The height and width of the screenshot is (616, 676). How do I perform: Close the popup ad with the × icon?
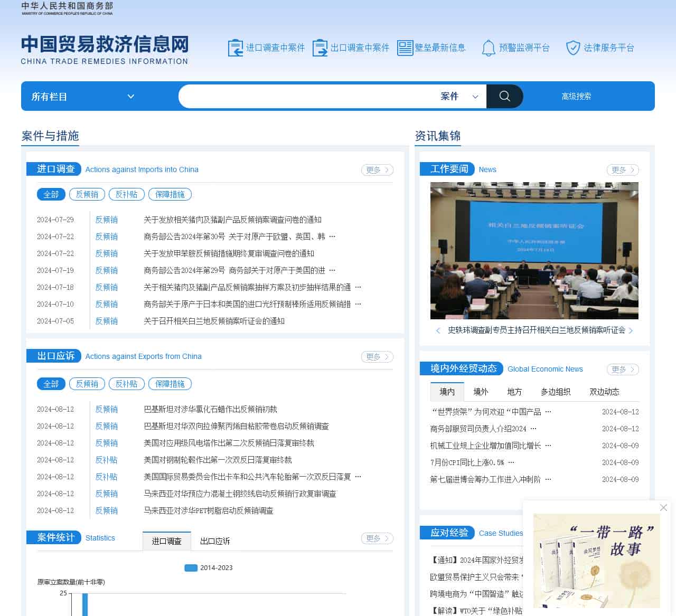663,507
